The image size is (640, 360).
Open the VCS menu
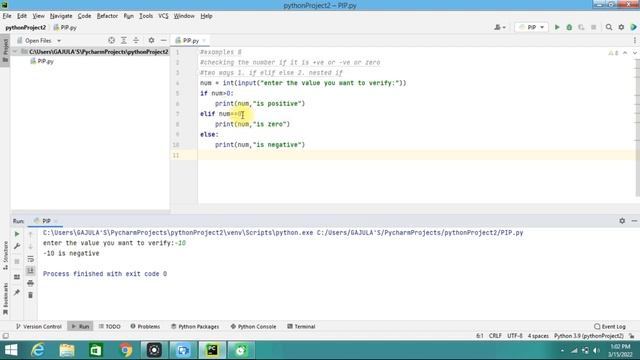click(x=163, y=16)
